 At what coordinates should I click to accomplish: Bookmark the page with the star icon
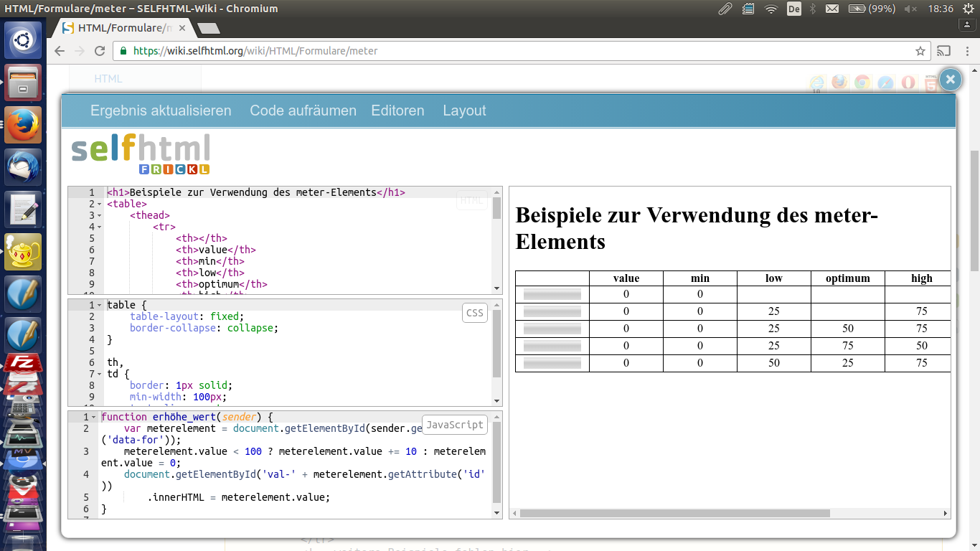coord(920,51)
